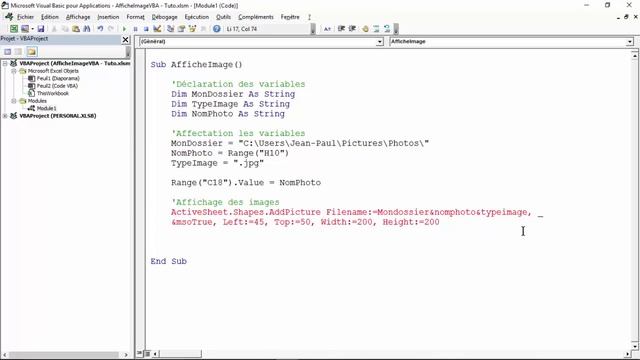Image resolution: width=640 pixels, height=360 pixels.
Task: Click the Insert UserForm toolbar icon
Action: coord(25,29)
